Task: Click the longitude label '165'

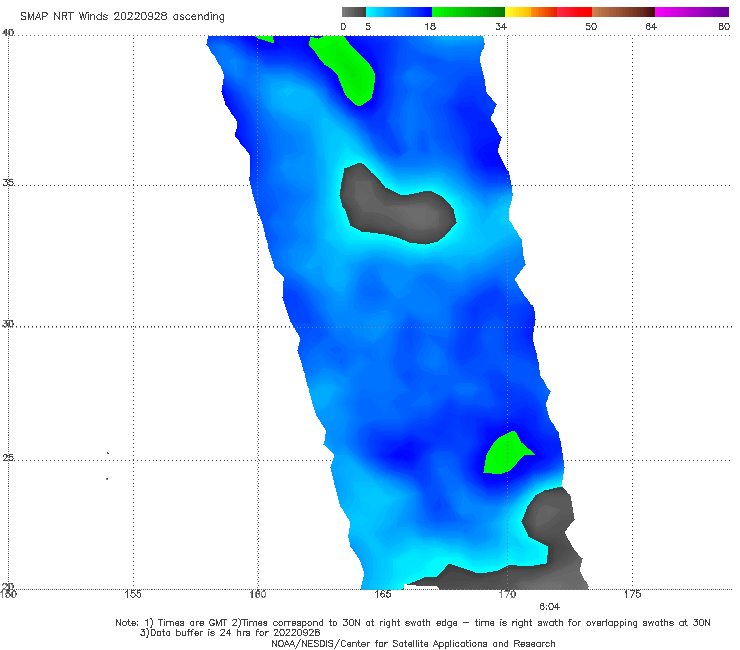Action: (x=382, y=594)
